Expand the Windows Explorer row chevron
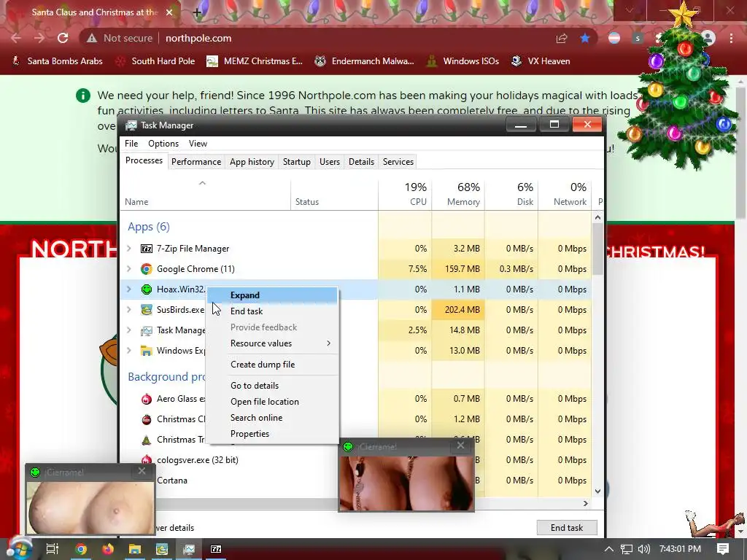The height and width of the screenshot is (560, 747). point(128,351)
